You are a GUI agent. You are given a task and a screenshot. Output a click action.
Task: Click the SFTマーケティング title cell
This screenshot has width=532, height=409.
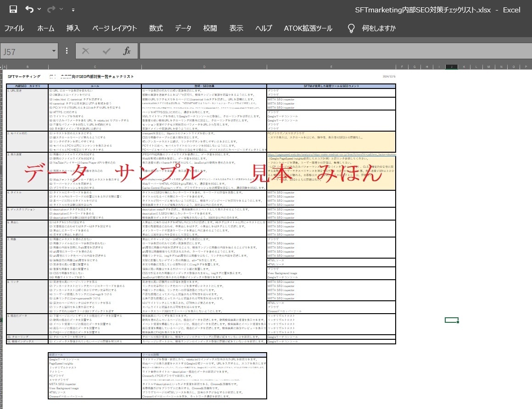pos(24,77)
